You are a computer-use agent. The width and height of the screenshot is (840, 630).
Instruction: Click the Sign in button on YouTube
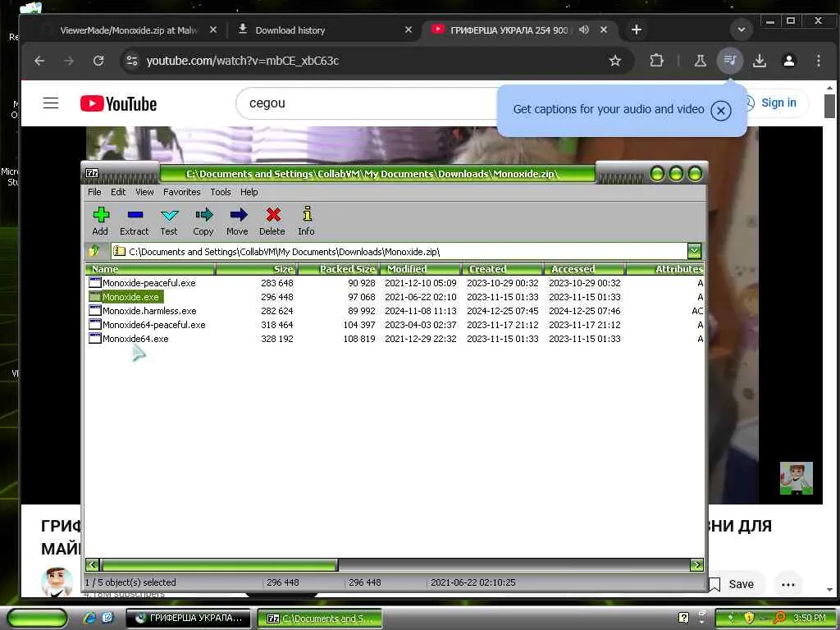(x=775, y=103)
